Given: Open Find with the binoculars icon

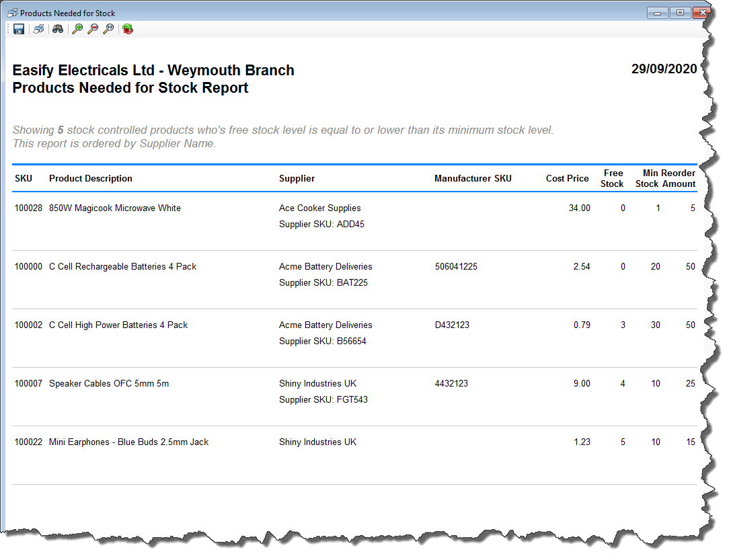Looking at the screenshot, I should (58, 29).
